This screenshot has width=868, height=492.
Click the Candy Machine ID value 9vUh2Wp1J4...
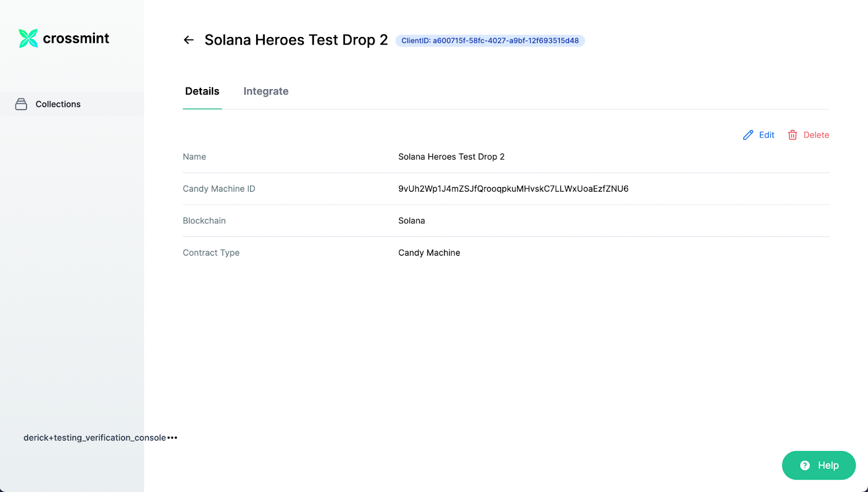[x=513, y=189]
